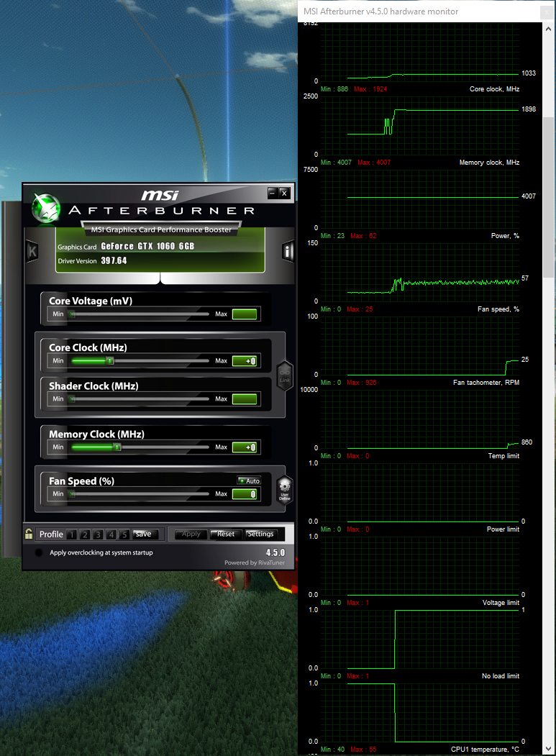This screenshot has width=556, height=756.
Task: Click the Shader Clock value field
Action: pos(245,399)
